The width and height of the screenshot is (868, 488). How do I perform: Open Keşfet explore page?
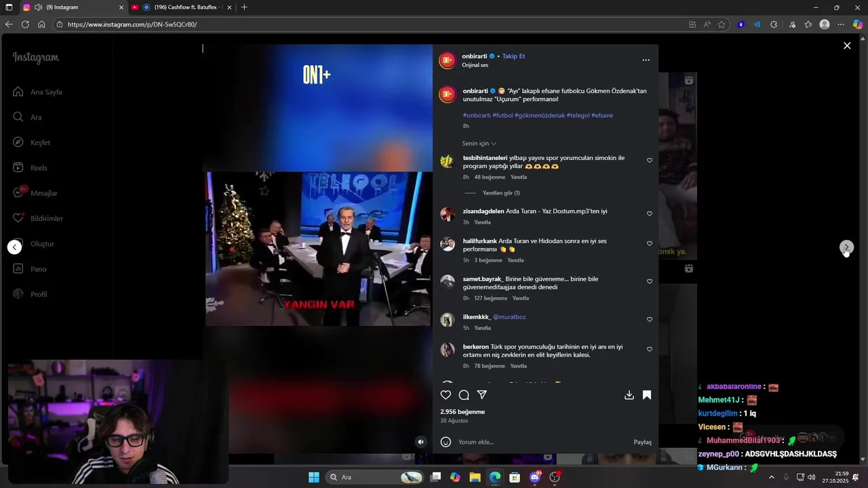(x=31, y=142)
